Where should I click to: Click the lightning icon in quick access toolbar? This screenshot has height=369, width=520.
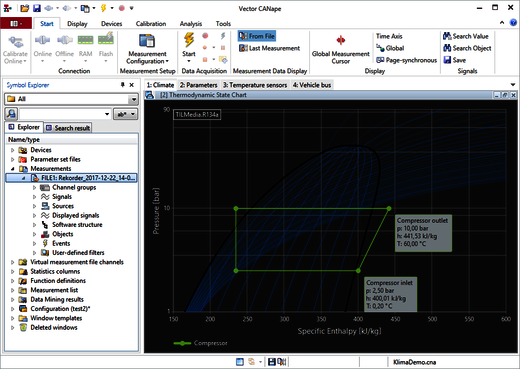[103, 8]
